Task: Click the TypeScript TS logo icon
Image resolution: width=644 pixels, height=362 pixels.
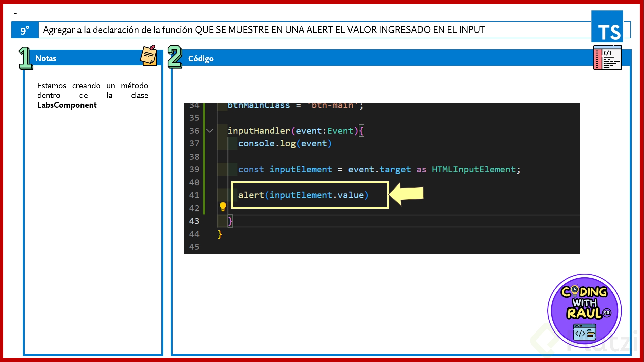Action: (607, 27)
